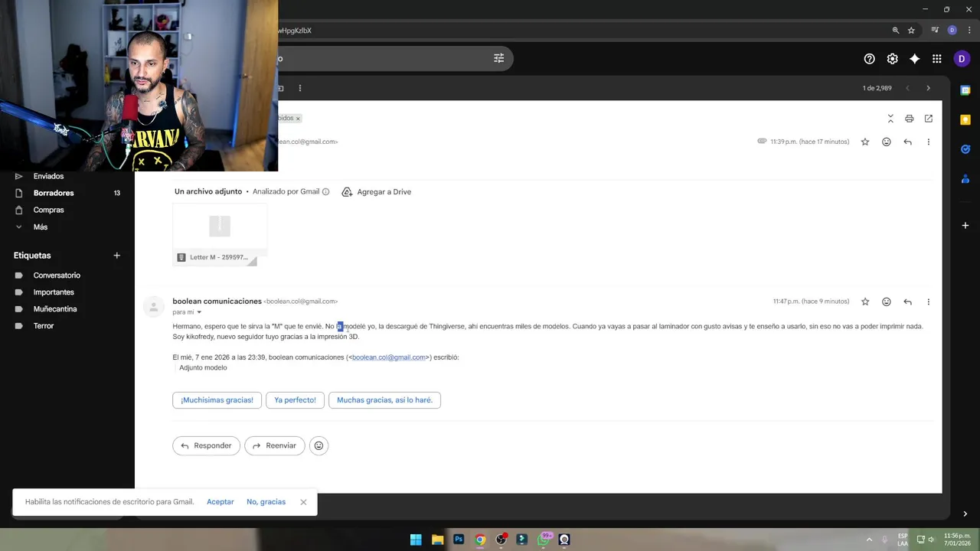This screenshot has height=551, width=980.
Task: Open Gmail Settings gear icon
Action: [892, 59]
